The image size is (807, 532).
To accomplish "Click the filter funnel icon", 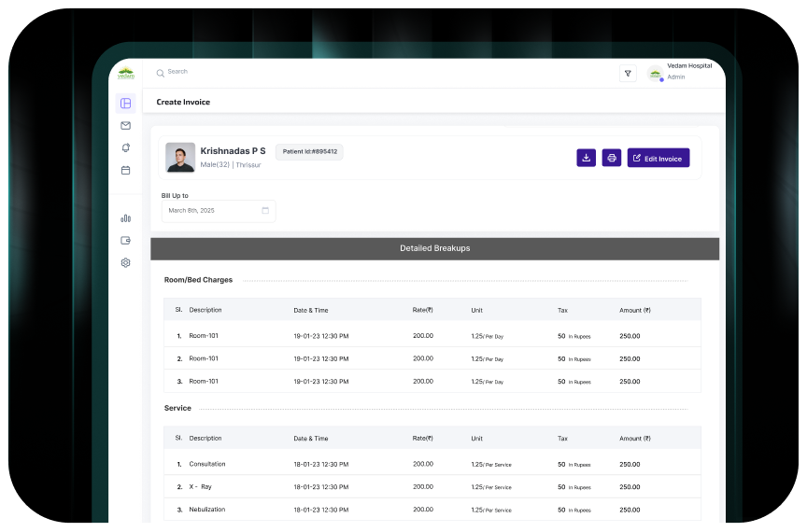I will tap(628, 74).
